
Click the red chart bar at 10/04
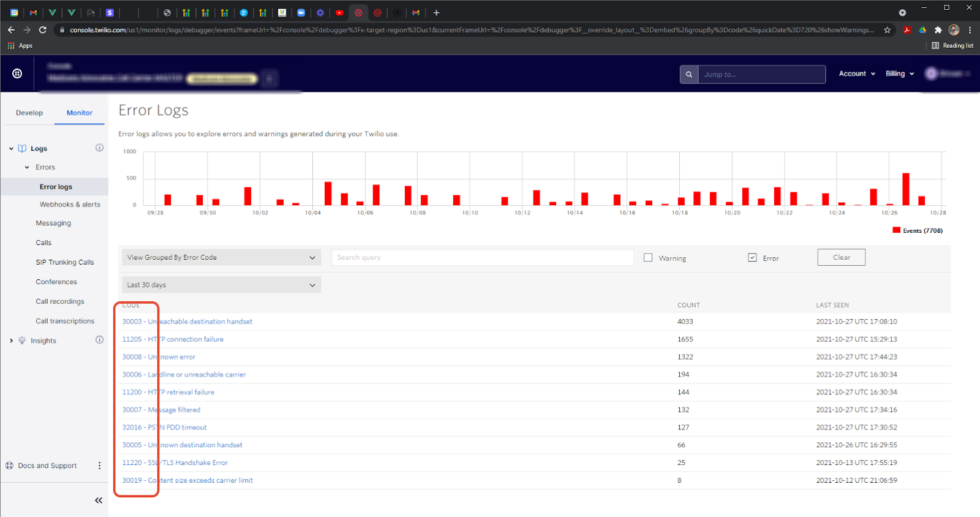click(x=328, y=194)
